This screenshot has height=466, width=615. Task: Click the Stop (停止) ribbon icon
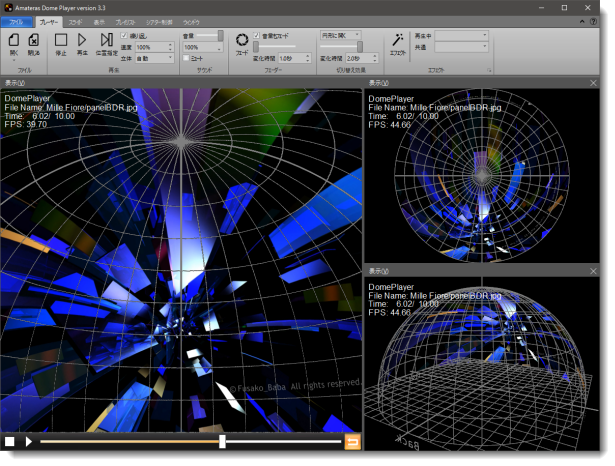tap(61, 40)
